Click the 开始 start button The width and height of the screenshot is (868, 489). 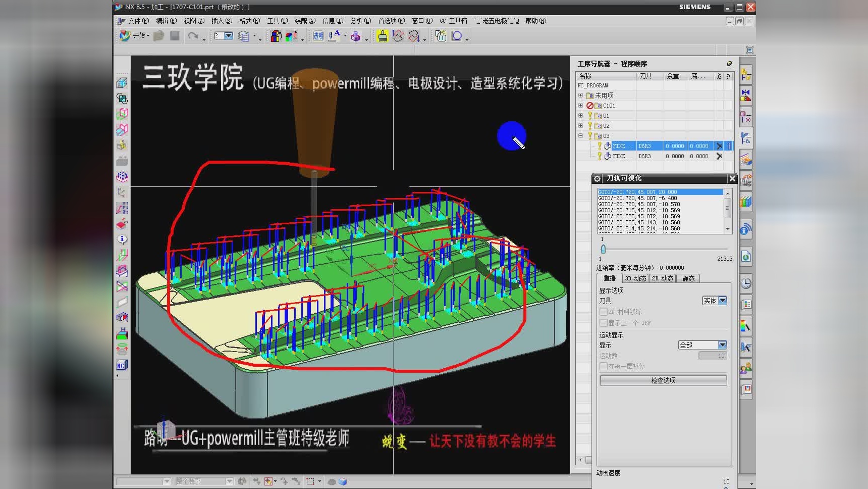(134, 36)
